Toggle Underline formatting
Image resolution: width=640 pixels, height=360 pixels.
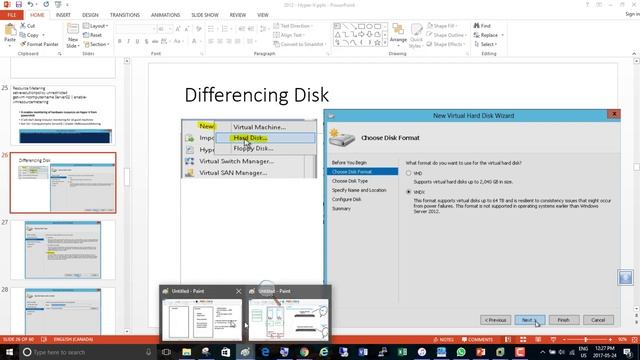click(138, 41)
